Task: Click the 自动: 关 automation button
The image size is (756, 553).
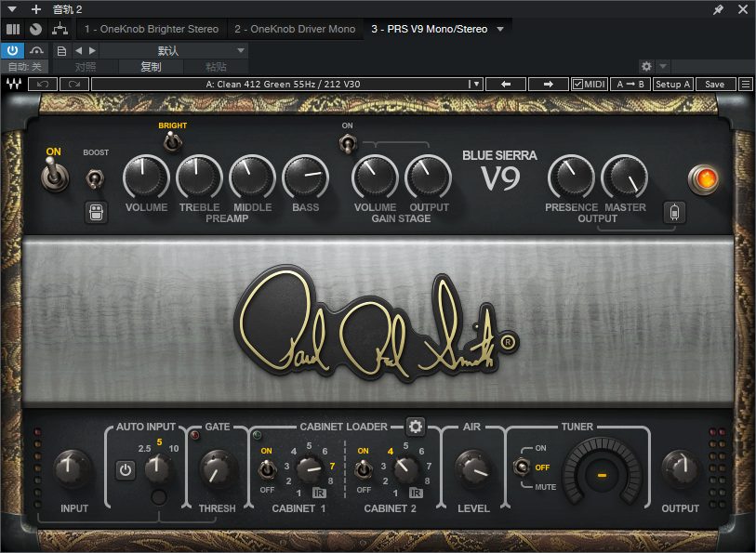Action: 24,67
